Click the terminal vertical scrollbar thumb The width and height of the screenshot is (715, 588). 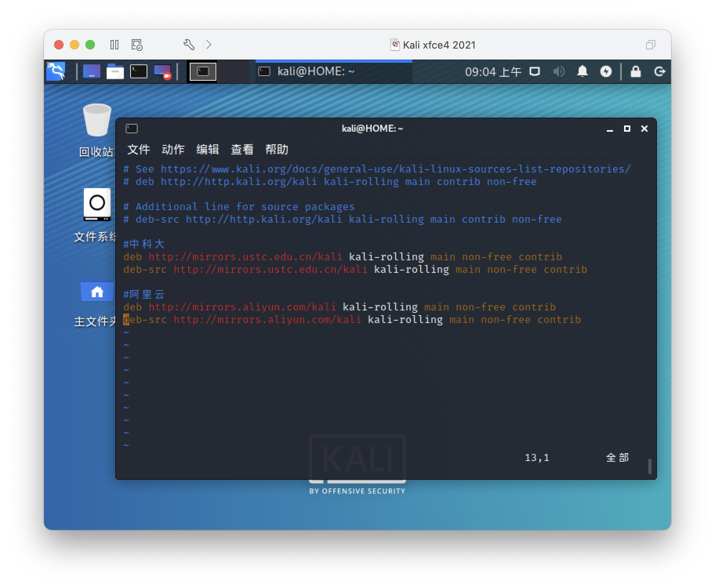click(x=650, y=466)
